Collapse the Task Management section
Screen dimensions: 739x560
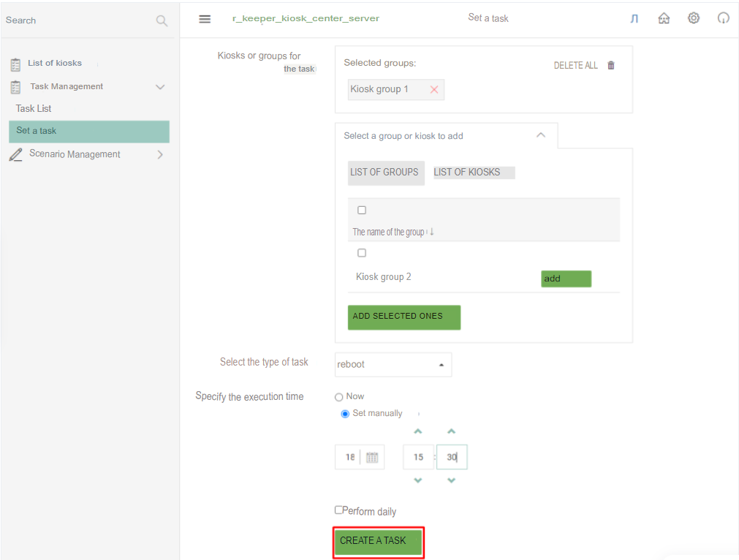(160, 87)
